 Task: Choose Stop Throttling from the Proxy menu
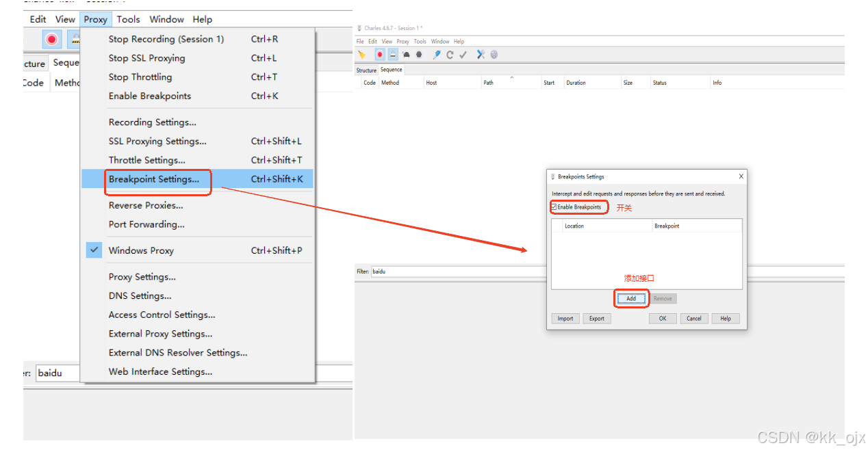197,77
